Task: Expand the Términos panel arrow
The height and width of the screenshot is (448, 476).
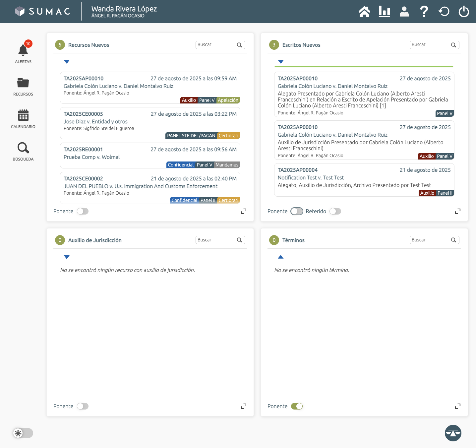Action: click(281, 257)
